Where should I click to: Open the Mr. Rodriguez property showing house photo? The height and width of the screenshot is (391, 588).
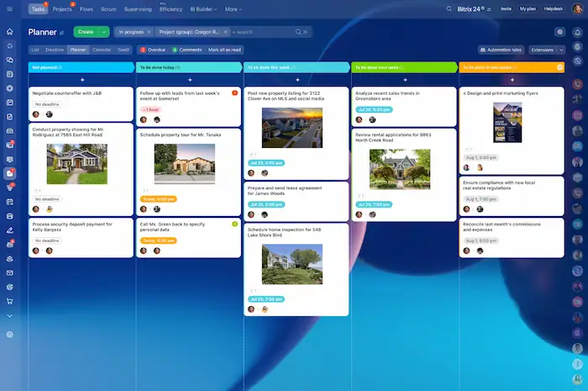(x=77, y=164)
